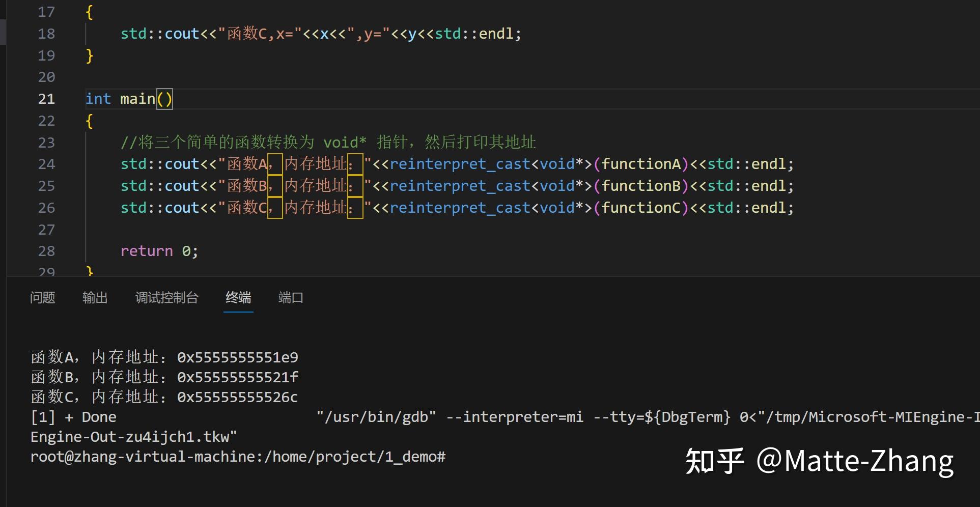980x507 pixels.
Task: Click the 函数C memory address in terminal output
Action: pyautogui.click(x=237, y=397)
